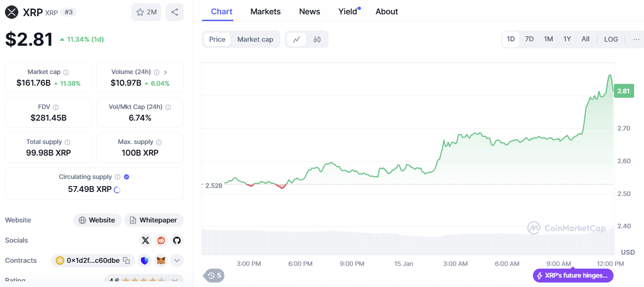
Task: Click the Max. supply info icon
Action: 159,142
